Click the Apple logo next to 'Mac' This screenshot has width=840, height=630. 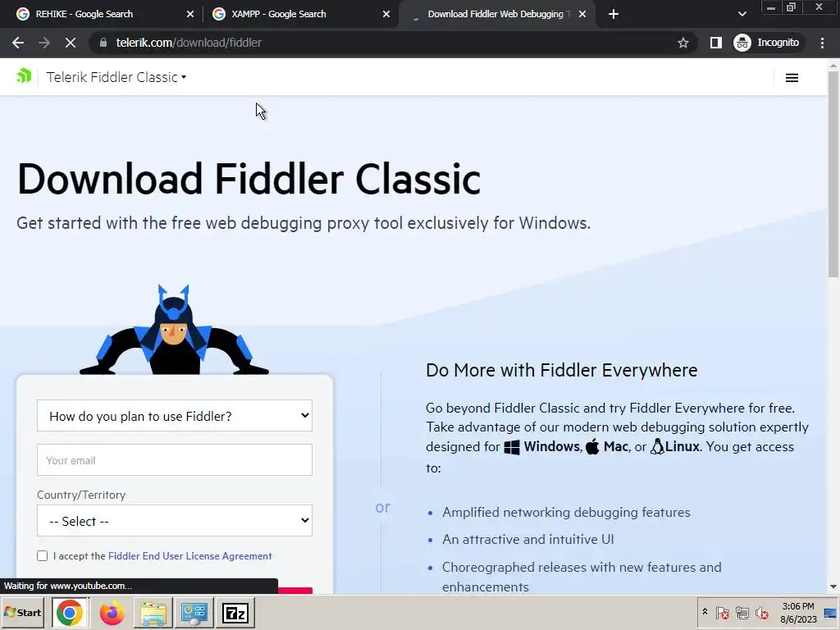pyautogui.click(x=592, y=446)
